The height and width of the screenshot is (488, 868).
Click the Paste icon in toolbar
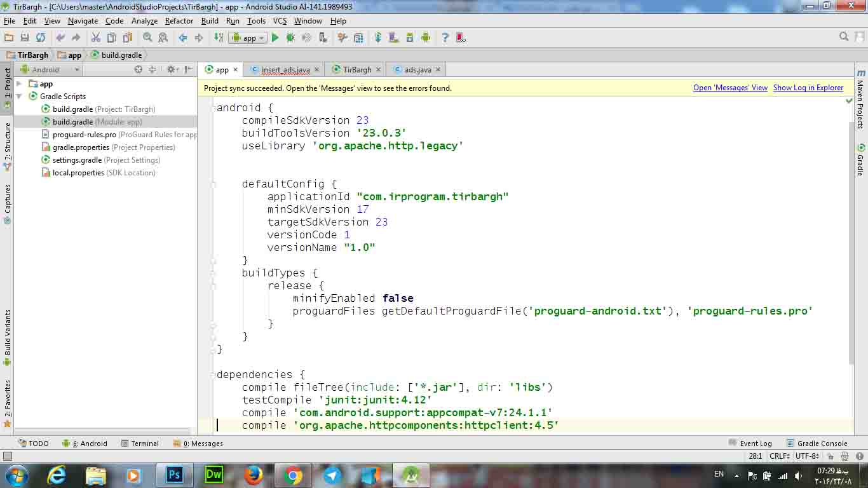point(128,37)
